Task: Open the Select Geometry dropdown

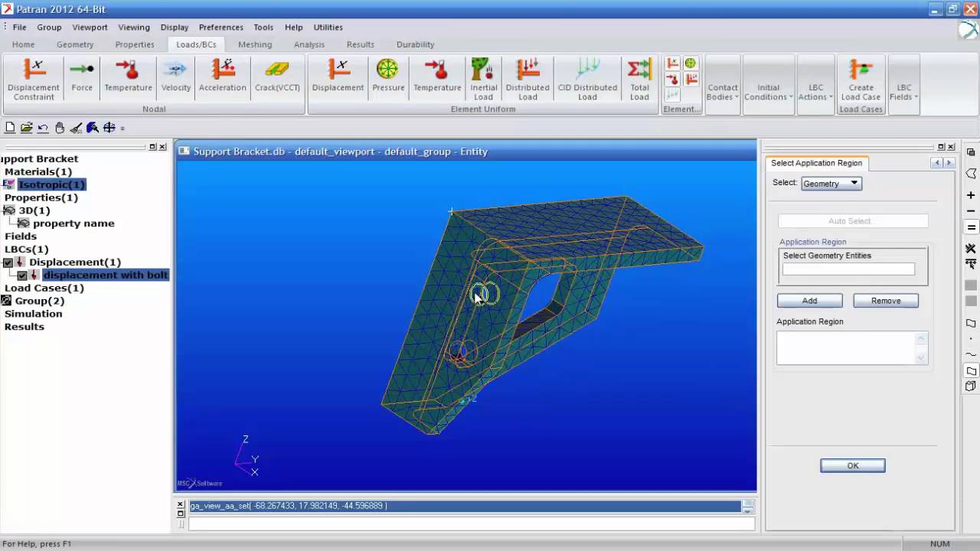Action: point(831,184)
